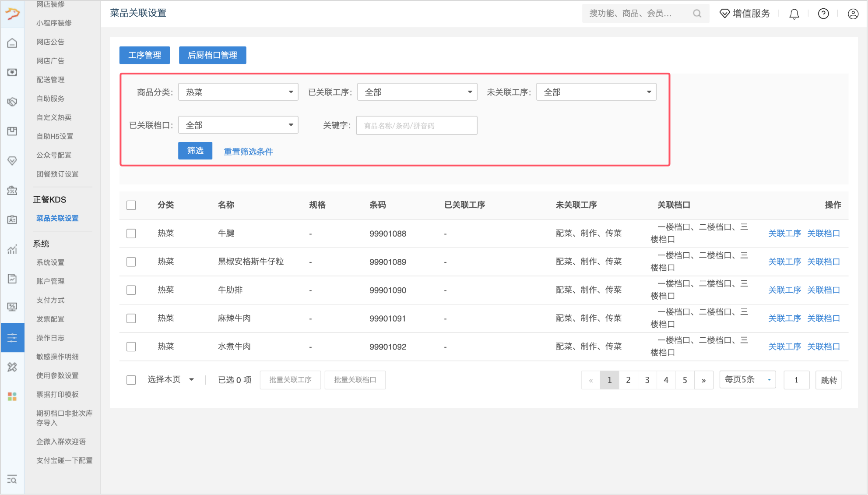The image size is (868, 495).
Task: Open the coupon ticket icon in sidebar
Action: click(12, 191)
